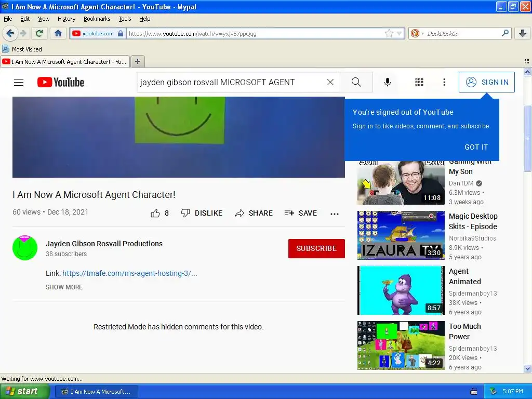
Task: Click the padlock site security icon
Action: (x=121, y=33)
